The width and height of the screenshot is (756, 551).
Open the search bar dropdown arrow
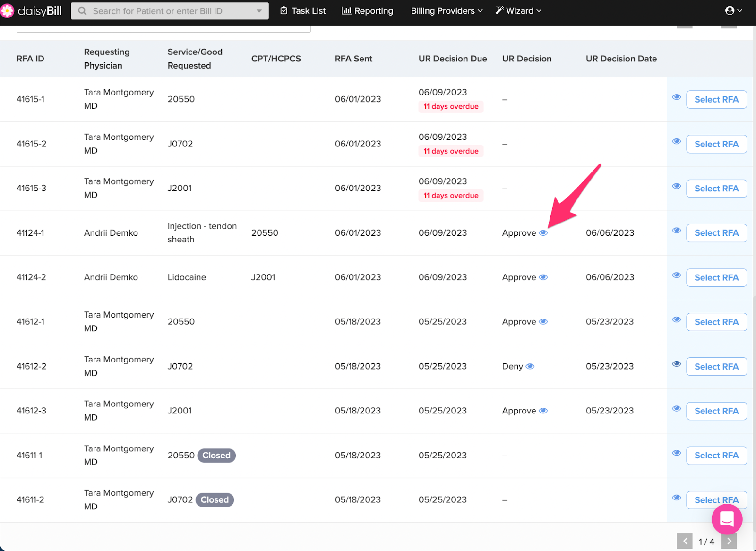[259, 11]
